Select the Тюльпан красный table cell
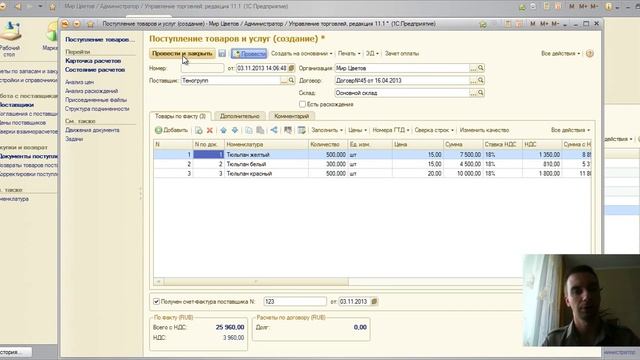Image resolution: width=640 pixels, height=360 pixels. [266, 173]
